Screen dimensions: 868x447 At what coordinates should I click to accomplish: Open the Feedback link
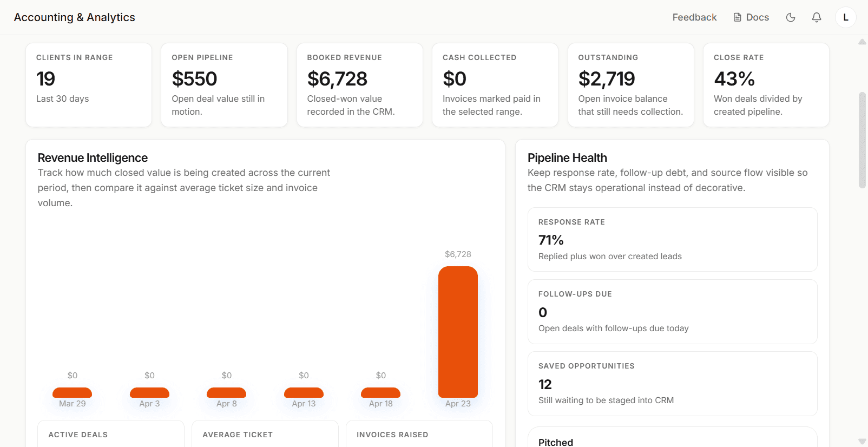click(694, 17)
